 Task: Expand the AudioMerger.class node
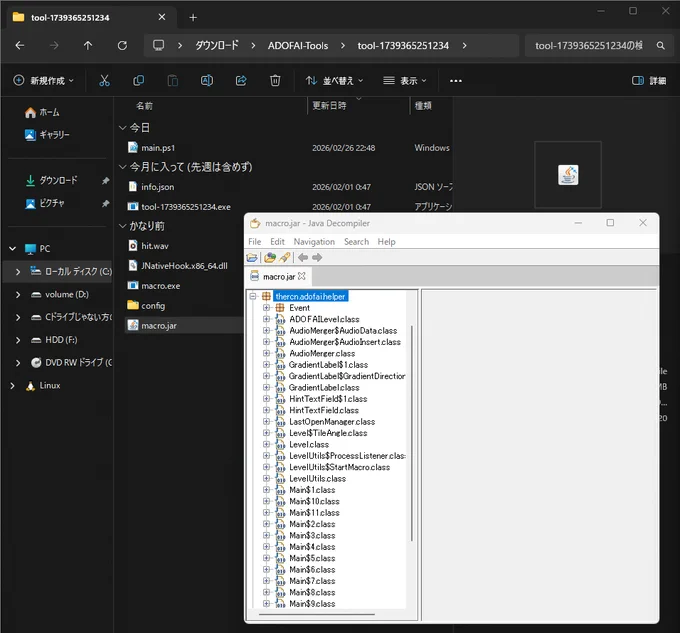click(267, 353)
